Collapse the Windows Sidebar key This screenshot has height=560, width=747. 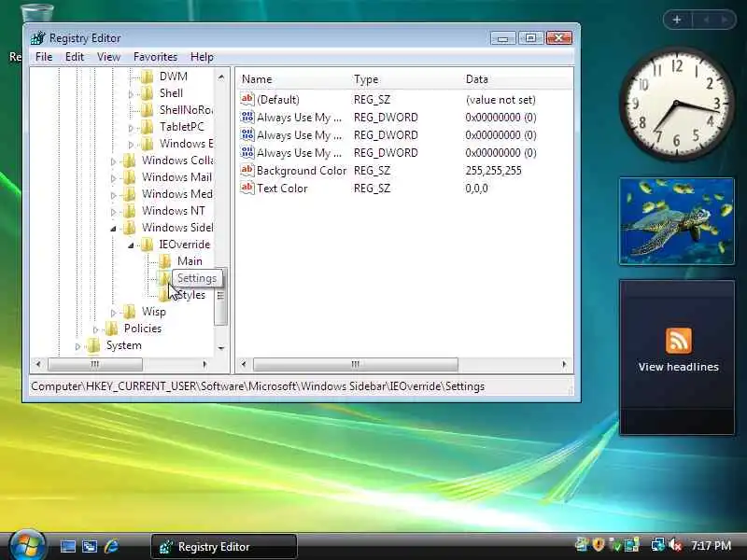[113, 229]
